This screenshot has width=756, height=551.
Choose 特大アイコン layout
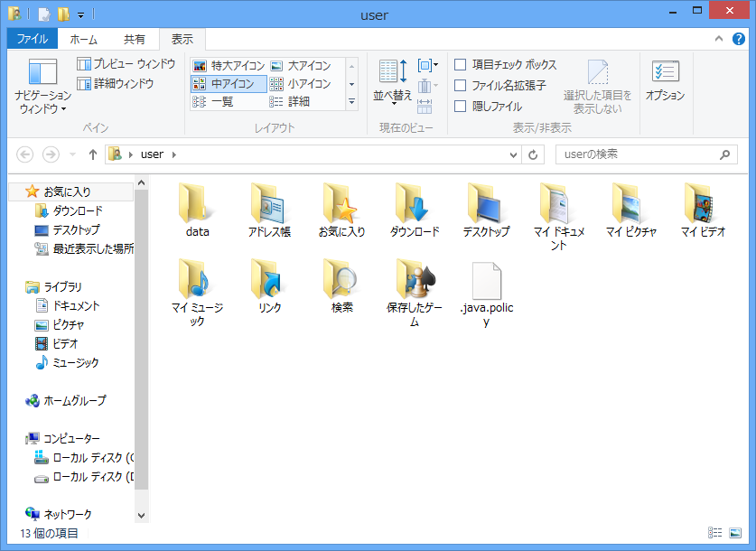(x=229, y=66)
